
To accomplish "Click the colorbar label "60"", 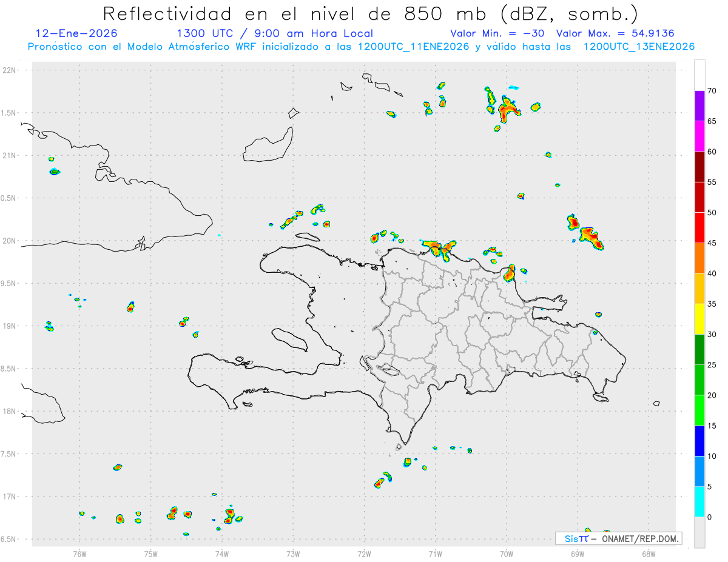I will pyautogui.click(x=712, y=152).
